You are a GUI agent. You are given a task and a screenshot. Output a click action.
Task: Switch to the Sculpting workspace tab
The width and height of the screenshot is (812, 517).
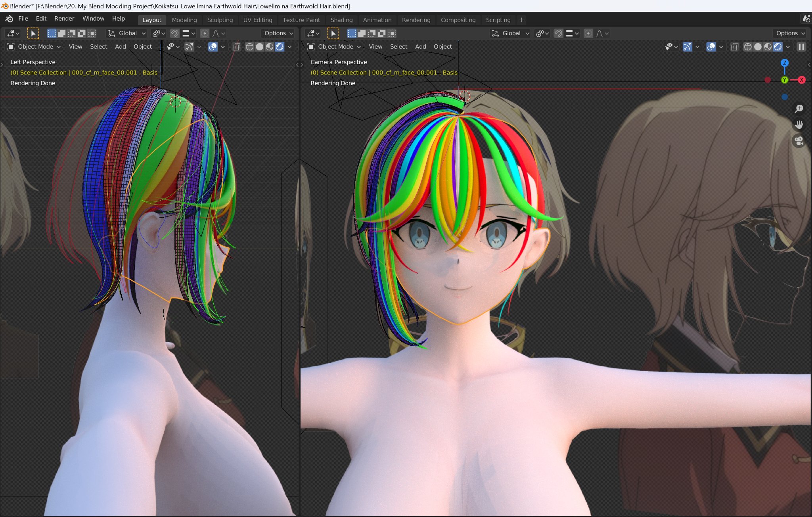point(220,20)
